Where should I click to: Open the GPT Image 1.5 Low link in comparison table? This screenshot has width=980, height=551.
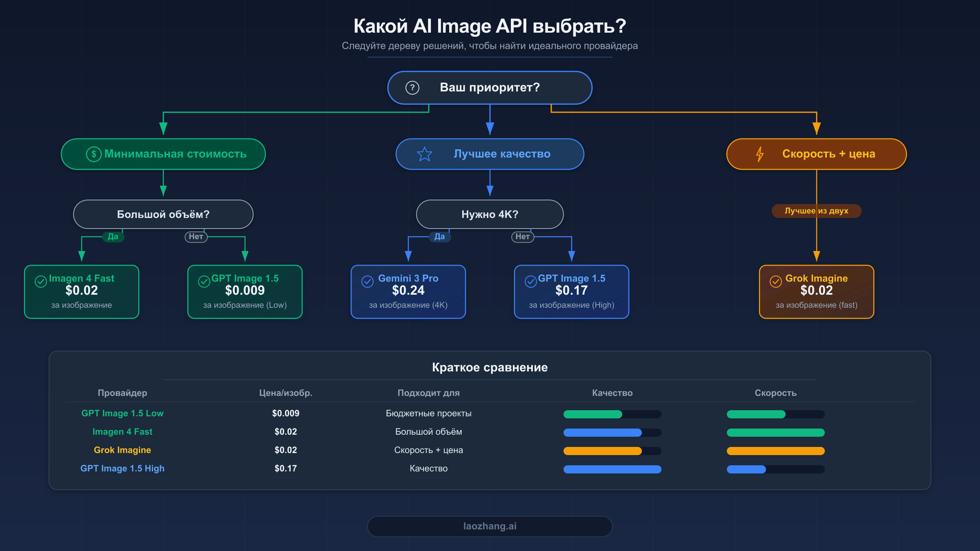tap(122, 413)
